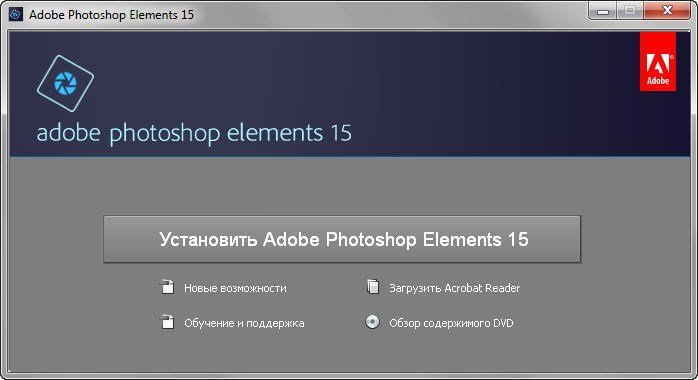The height and width of the screenshot is (380, 698).
Task: Click the title bar text Adobe Photoshop Elements 15
Action: [111, 15]
